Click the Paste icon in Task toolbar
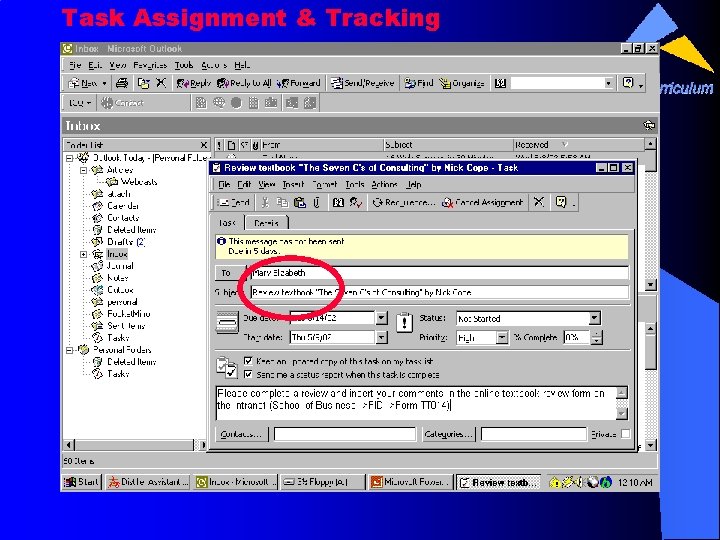The image size is (720, 540). [299, 202]
